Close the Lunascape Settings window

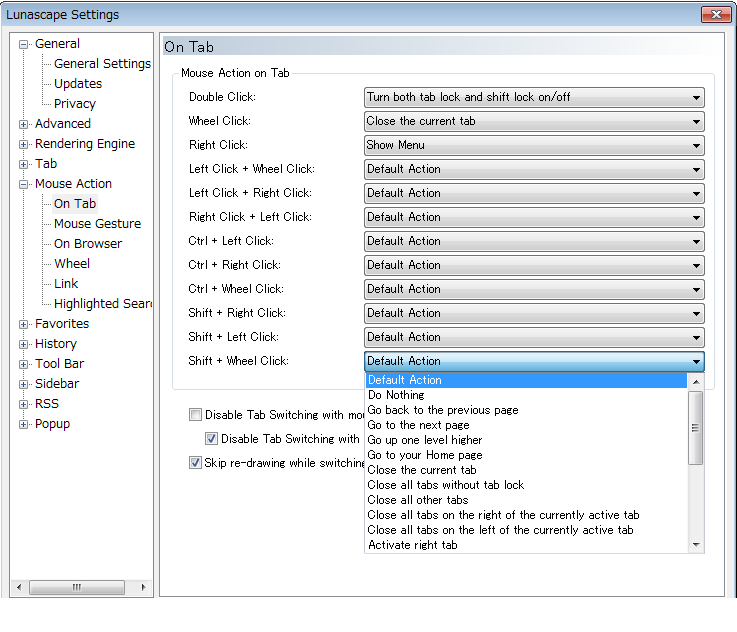pos(716,15)
